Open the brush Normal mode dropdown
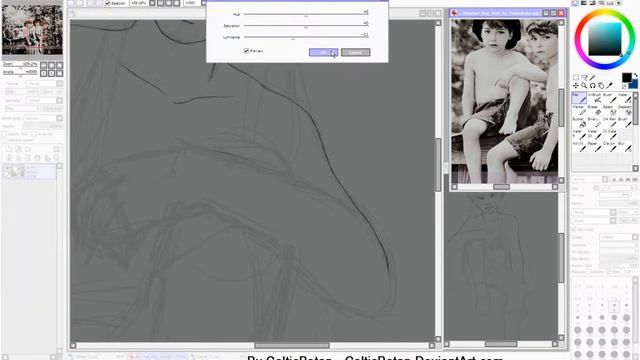The height and width of the screenshot is (360, 640). coord(590,179)
